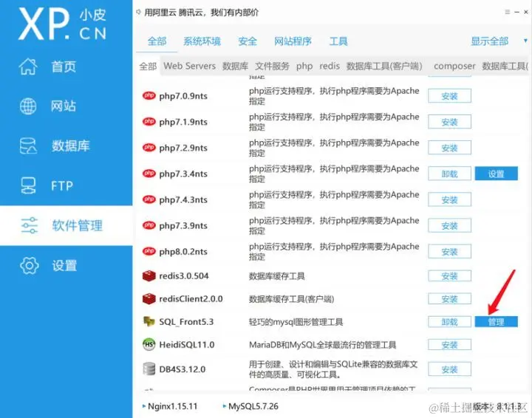Switch to the 安全 tab
The image size is (532, 418).
coord(248,41)
